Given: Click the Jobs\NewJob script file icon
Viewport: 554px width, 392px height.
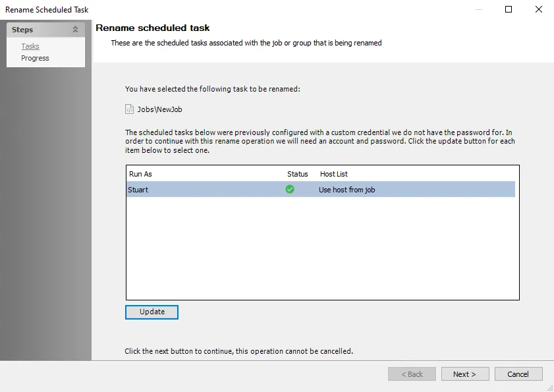Looking at the screenshot, I should (129, 109).
